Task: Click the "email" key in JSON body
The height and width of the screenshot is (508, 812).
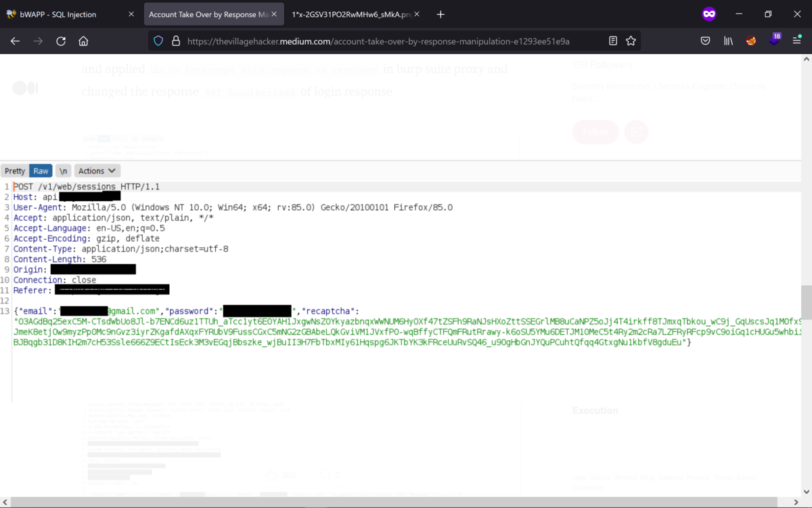Action: click(35, 311)
